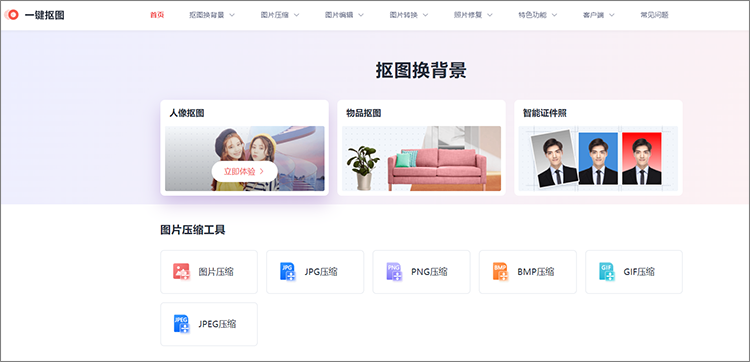Open the 图片转换 menu item
750x362 pixels.
point(403,15)
